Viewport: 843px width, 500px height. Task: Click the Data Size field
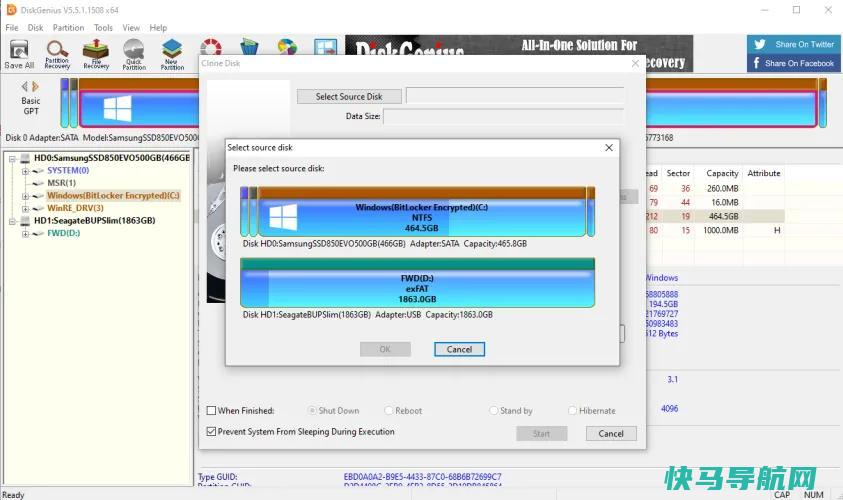504,116
